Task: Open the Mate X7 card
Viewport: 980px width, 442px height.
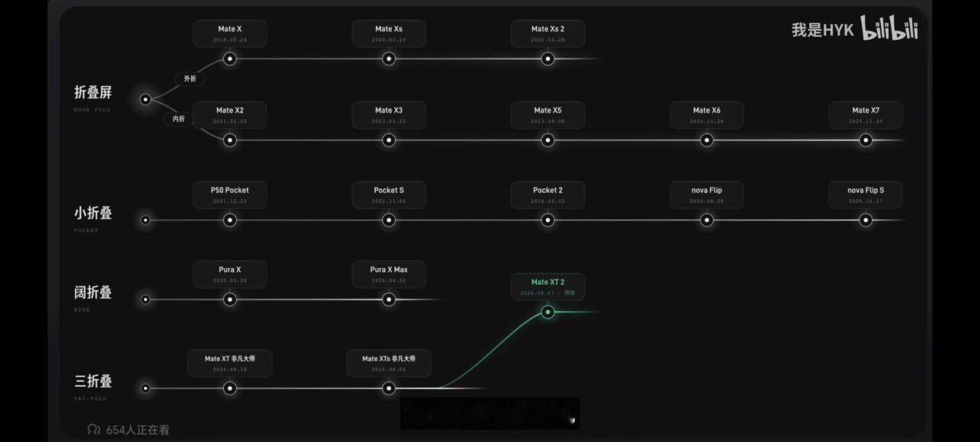Action: [x=866, y=115]
